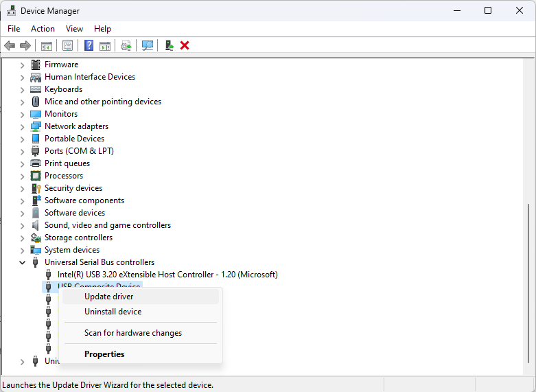Select the Storage controllers icon
This screenshot has width=536, height=392.
pyautogui.click(x=36, y=238)
